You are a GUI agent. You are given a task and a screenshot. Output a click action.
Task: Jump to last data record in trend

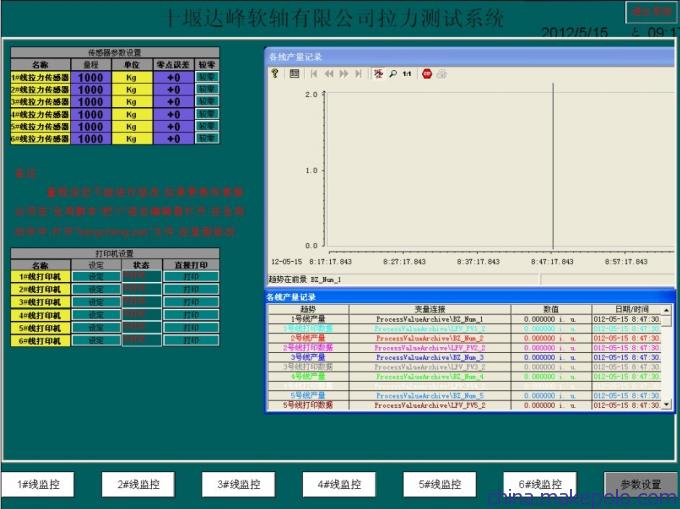[358, 74]
